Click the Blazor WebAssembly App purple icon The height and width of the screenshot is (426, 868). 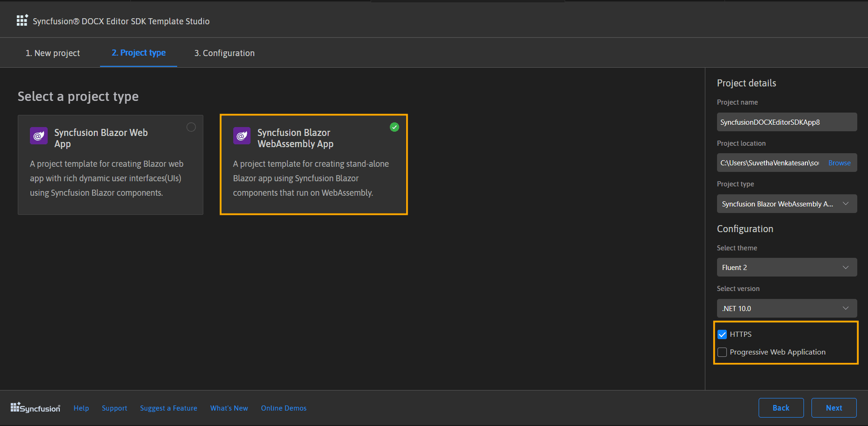[x=242, y=136]
